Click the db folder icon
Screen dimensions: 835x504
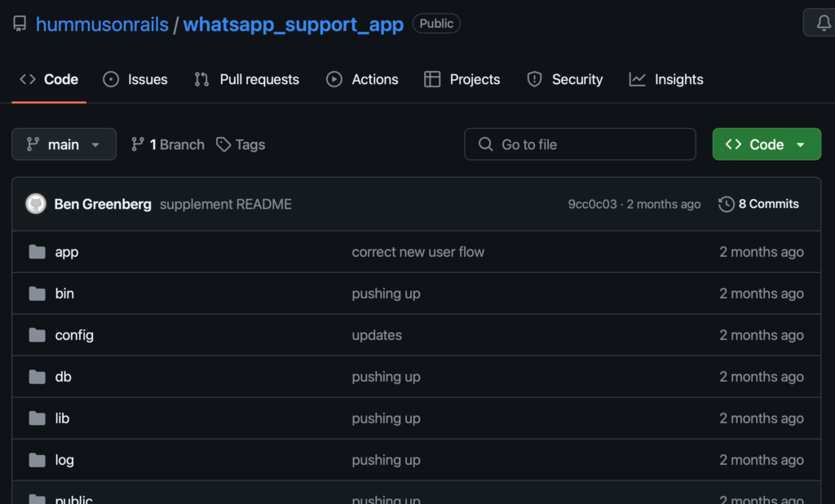(37, 377)
